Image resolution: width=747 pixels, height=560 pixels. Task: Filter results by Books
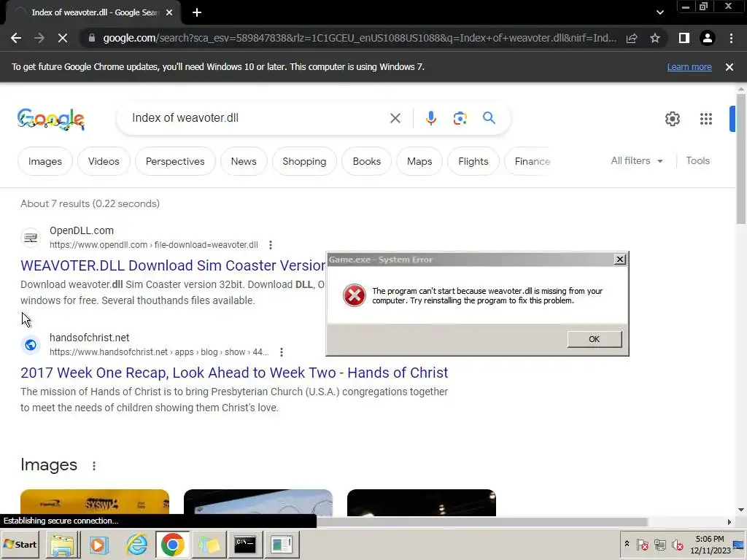pyautogui.click(x=367, y=161)
